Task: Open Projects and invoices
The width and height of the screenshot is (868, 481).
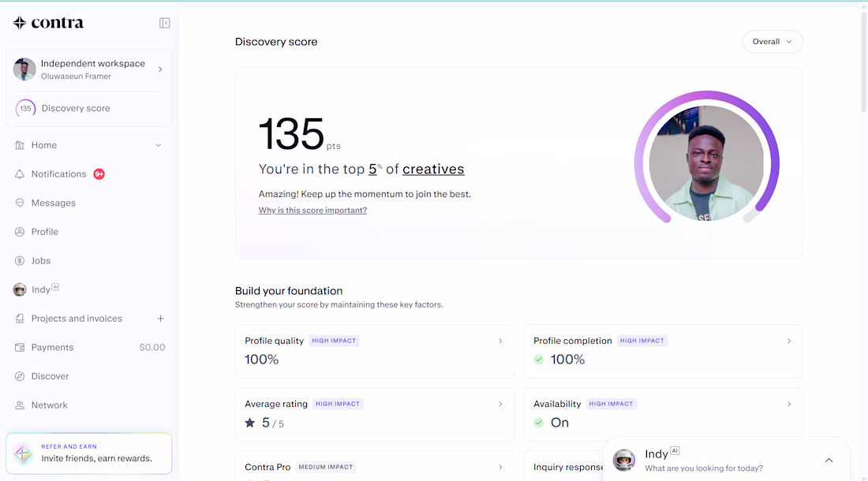Action: click(x=77, y=319)
